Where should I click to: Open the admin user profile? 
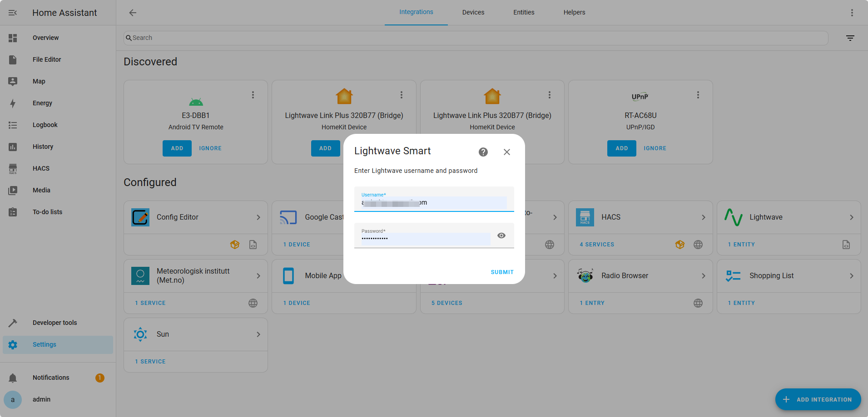coord(41,399)
